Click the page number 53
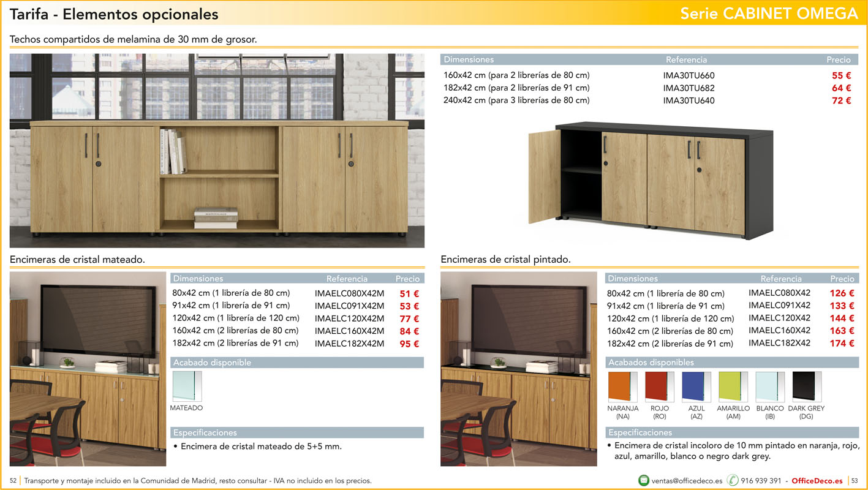 (x=855, y=481)
